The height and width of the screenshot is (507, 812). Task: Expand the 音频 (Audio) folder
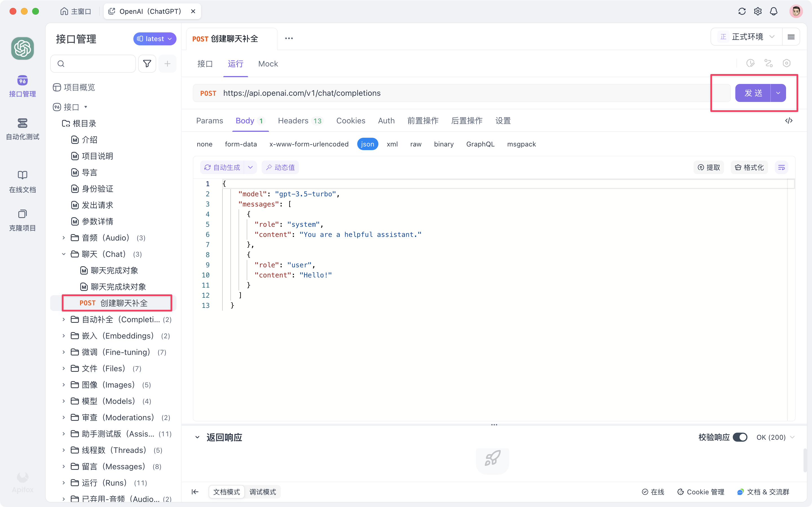64,238
